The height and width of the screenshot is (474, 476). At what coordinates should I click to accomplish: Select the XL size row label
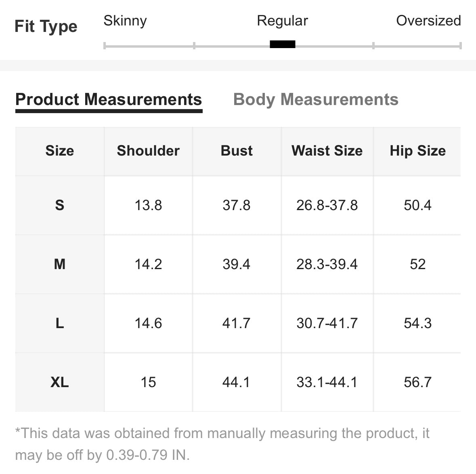(60, 382)
